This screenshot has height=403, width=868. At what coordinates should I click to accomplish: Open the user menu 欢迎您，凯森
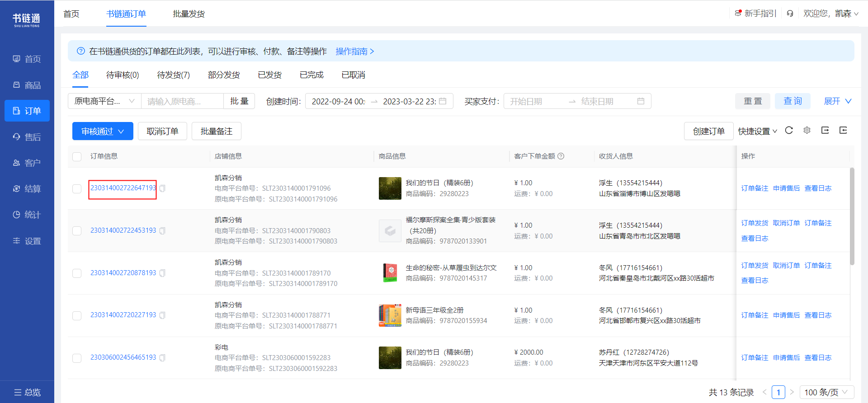coord(831,14)
